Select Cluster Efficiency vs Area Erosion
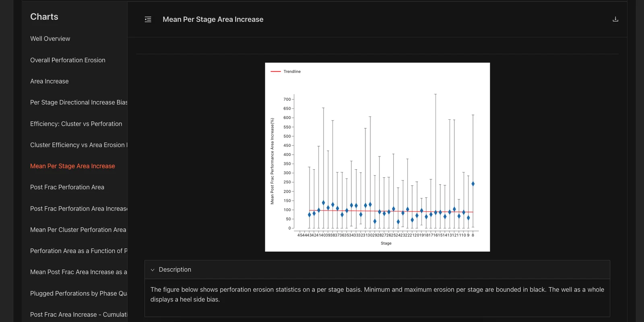This screenshot has height=322, width=644. click(x=79, y=145)
